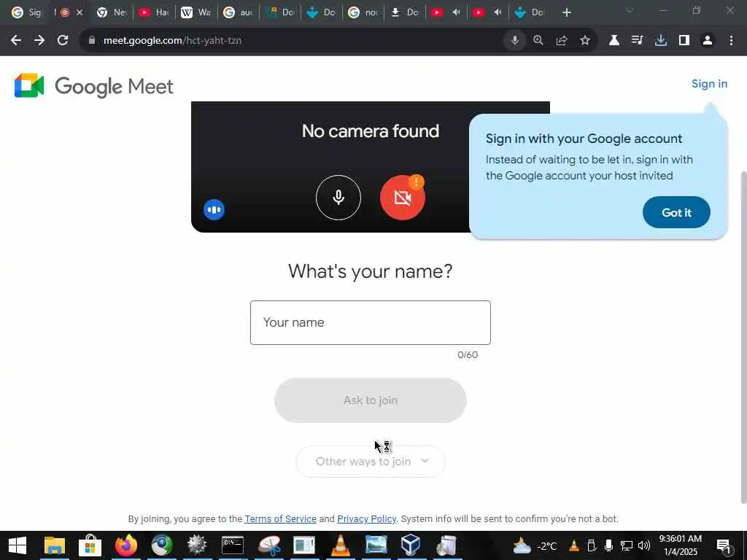Switch to the download-arrow 'Do' tab

405,12
